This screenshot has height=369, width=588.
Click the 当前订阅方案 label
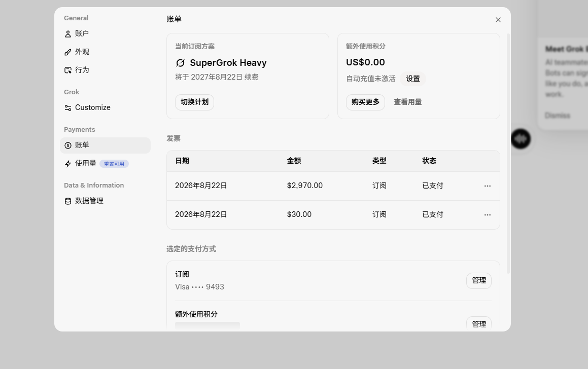tap(195, 47)
